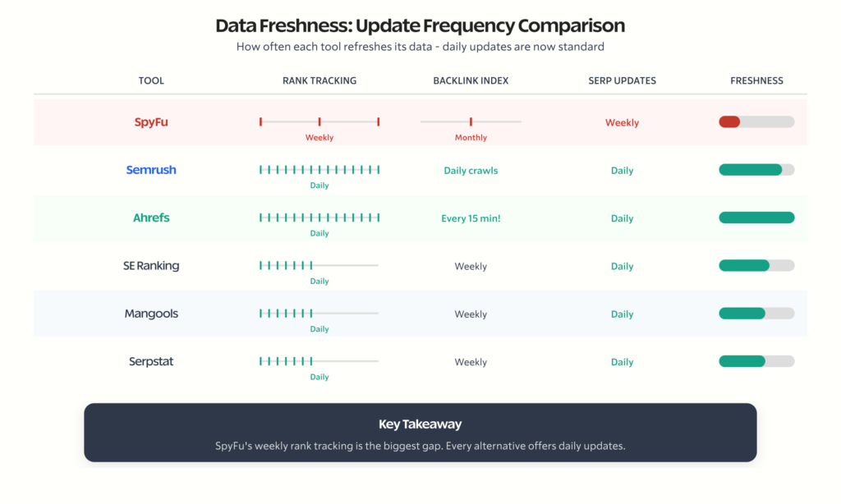Click the Serpstat row label

[x=151, y=361]
